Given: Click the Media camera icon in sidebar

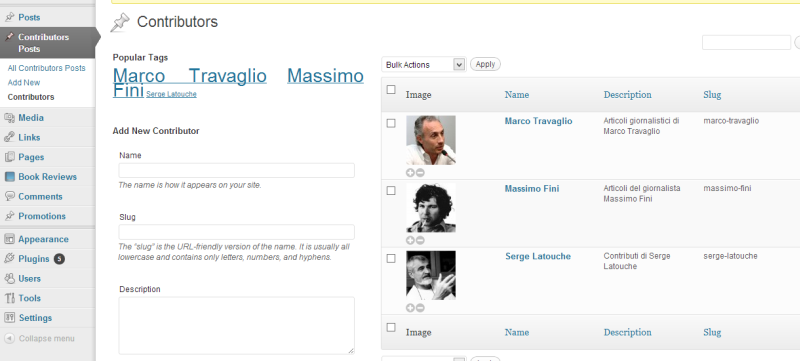Looking at the screenshot, I should 9,118.
